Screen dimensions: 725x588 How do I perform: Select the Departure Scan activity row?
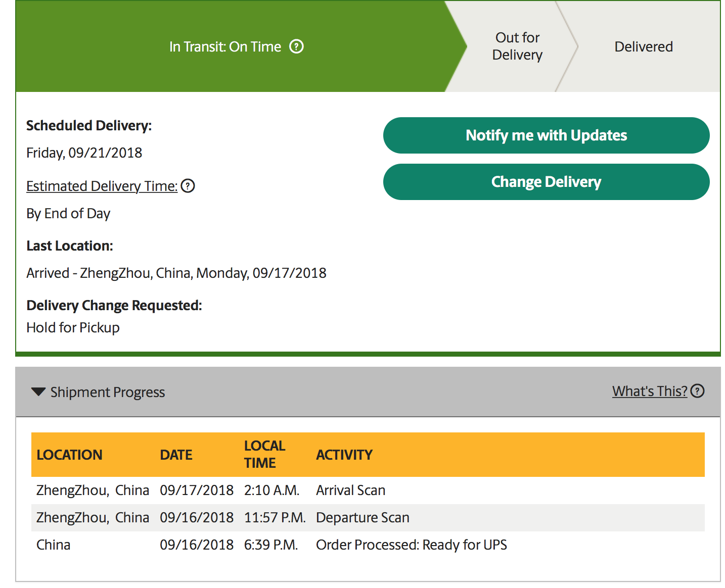(362, 518)
